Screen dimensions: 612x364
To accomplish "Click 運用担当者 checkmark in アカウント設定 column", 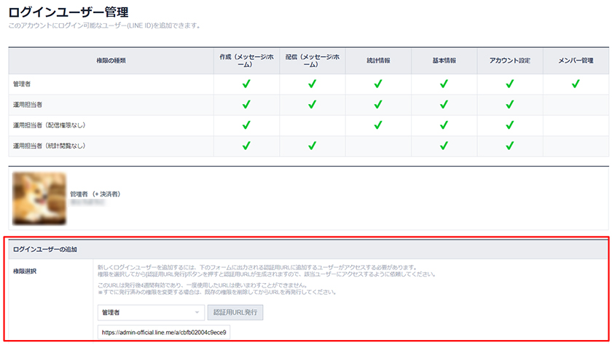I will pos(510,105).
